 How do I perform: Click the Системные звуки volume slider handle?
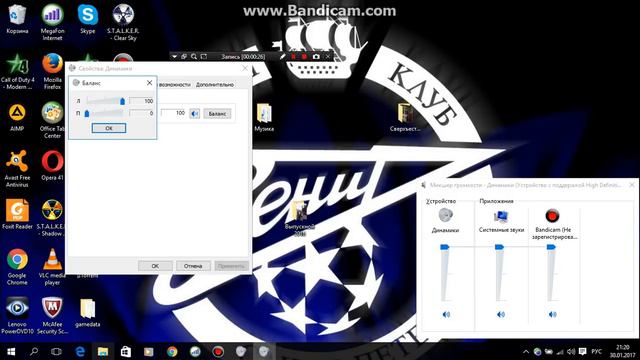(499, 247)
